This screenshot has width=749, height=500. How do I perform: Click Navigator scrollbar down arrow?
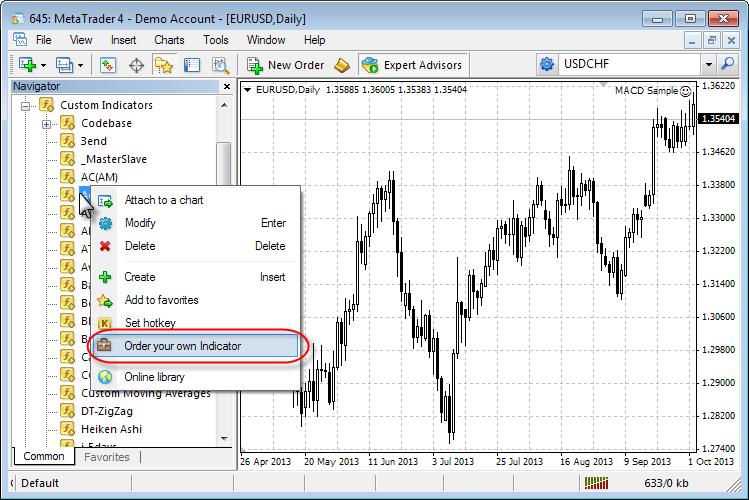(x=224, y=438)
